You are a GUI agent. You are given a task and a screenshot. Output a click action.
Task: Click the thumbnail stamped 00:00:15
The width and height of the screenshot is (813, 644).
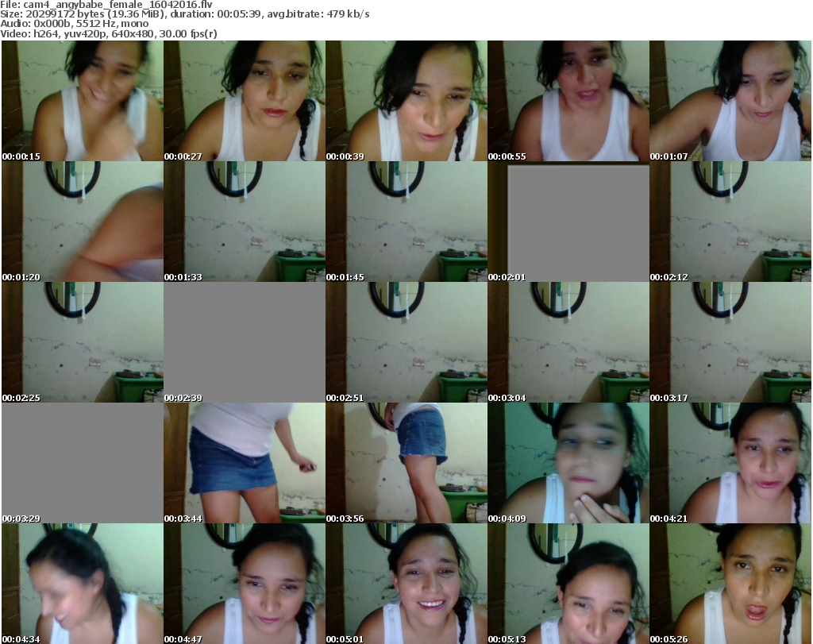pos(83,101)
